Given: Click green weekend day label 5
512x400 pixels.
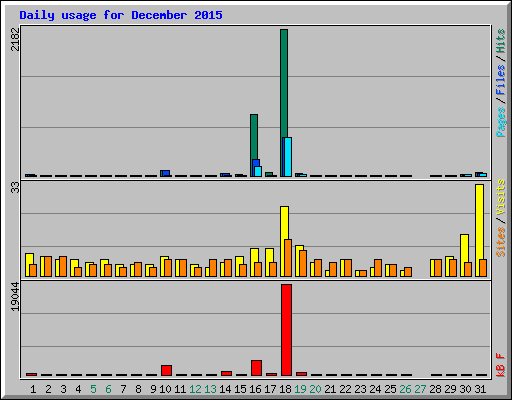Looking at the screenshot, I should point(93,389).
